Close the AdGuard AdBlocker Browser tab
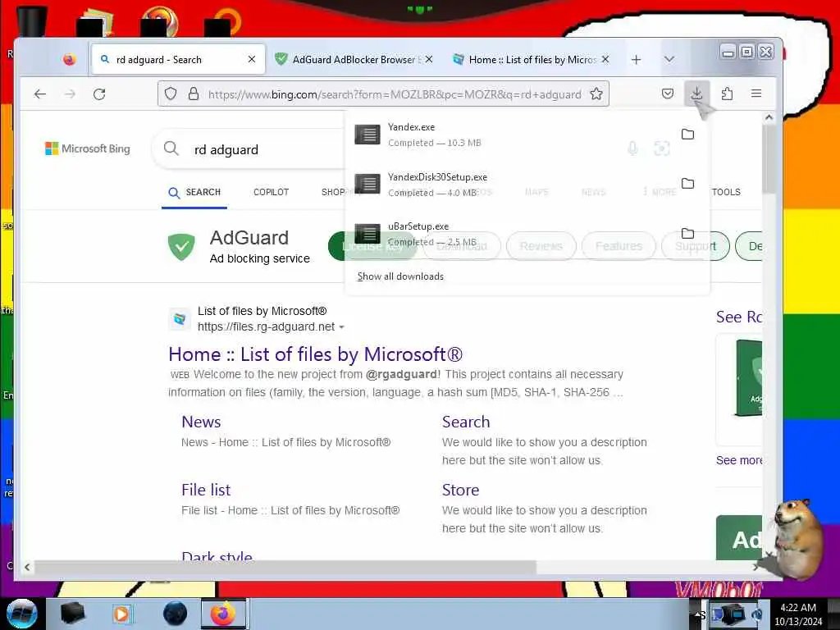 pos(428,59)
